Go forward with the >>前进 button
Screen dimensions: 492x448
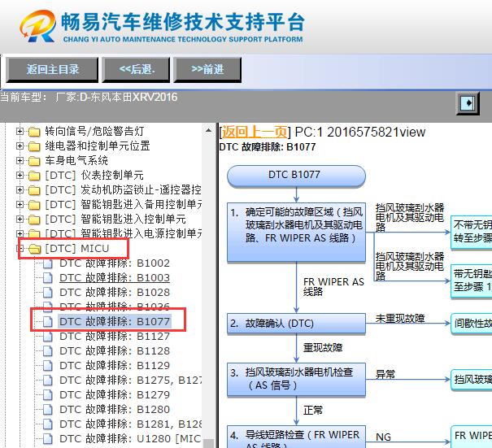(x=207, y=70)
